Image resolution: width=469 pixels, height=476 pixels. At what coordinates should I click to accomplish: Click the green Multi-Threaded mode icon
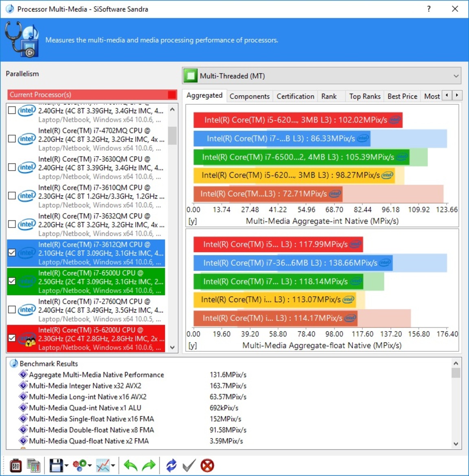(191, 76)
